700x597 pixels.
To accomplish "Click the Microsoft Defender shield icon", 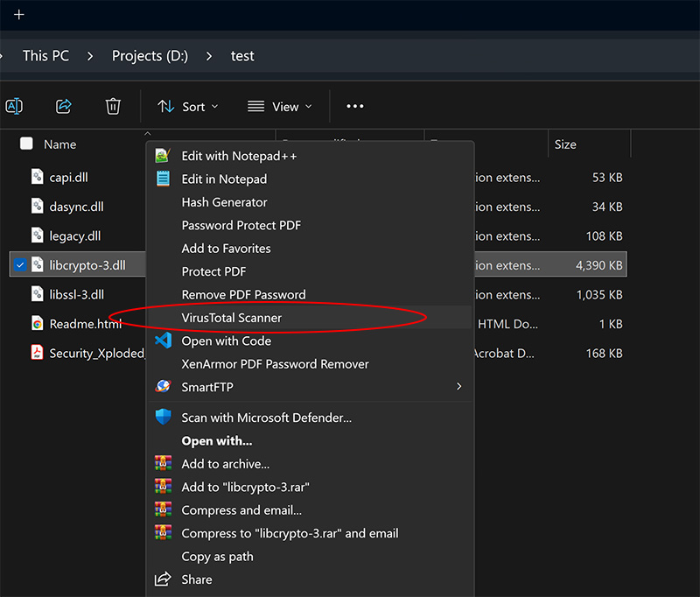I will pos(163,418).
